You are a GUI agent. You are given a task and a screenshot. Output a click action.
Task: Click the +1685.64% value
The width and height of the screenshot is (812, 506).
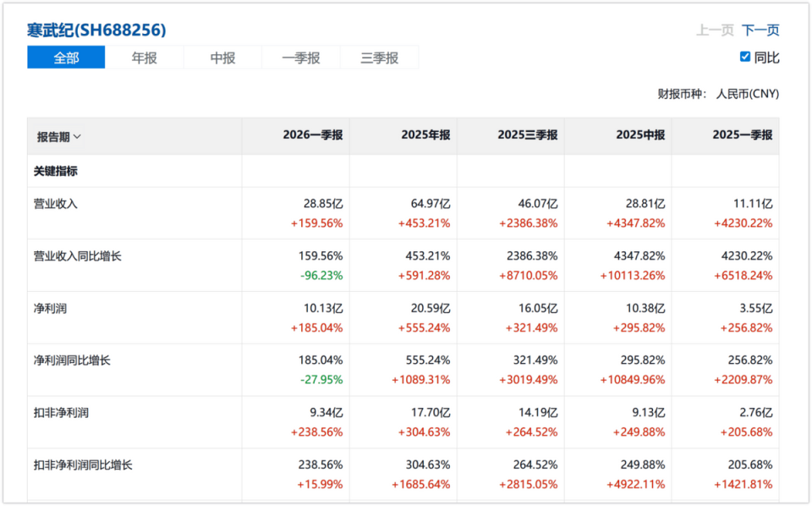click(421, 484)
